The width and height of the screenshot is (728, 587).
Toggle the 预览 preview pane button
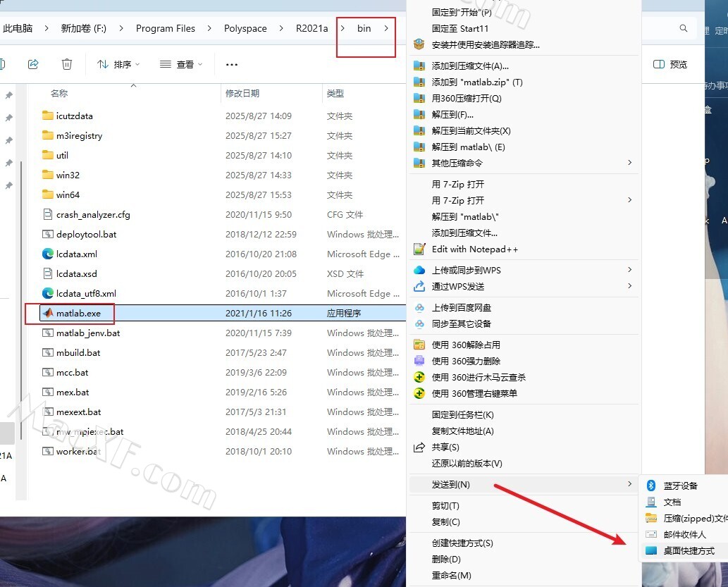pyautogui.click(x=670, y=65)
